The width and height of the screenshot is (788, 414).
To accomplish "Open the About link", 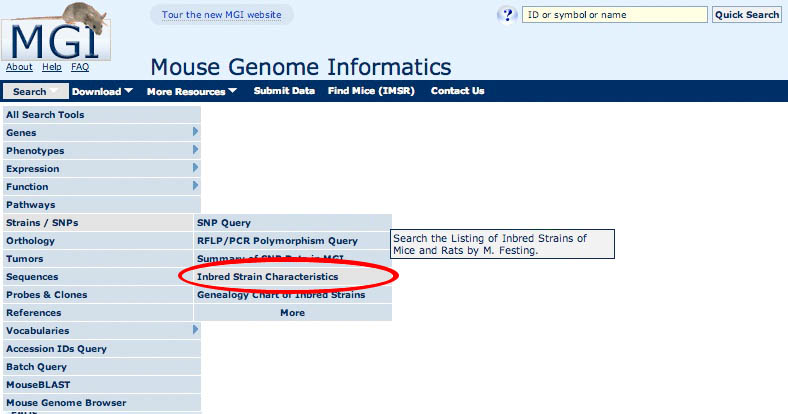I will [x=19, y=67].
